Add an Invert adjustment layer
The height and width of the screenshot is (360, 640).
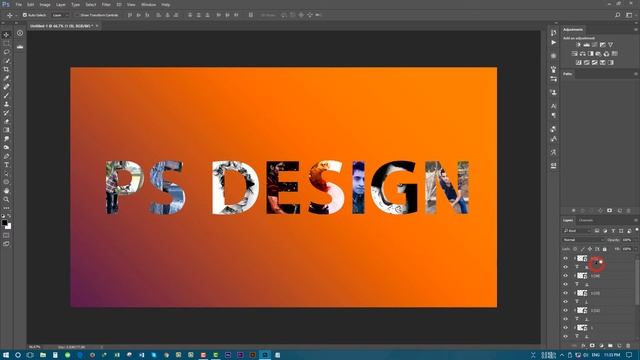[578, 62]
